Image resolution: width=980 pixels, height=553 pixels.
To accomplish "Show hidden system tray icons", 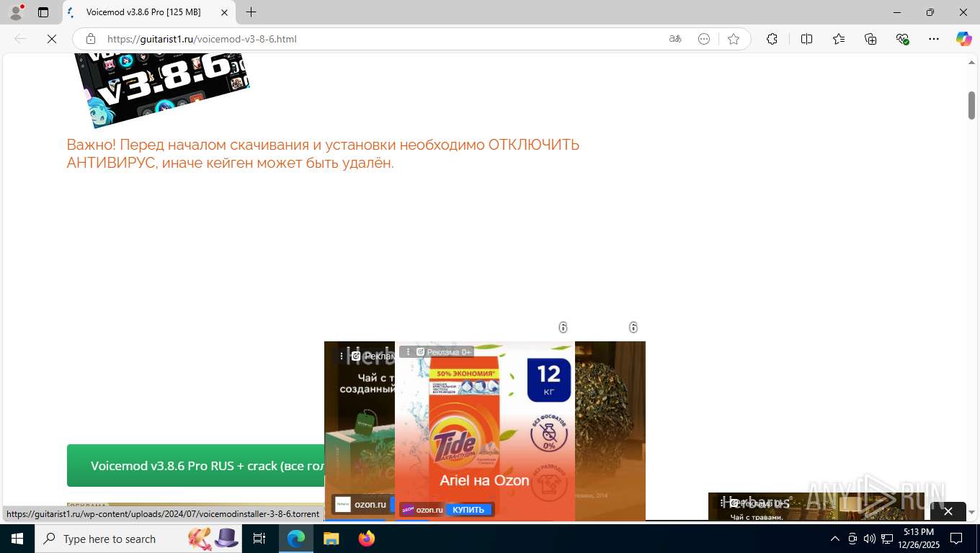I will coord(835,539).
